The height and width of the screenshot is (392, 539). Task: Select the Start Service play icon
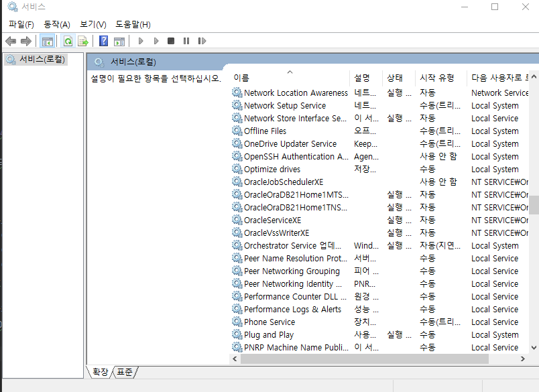click(141, 42)
